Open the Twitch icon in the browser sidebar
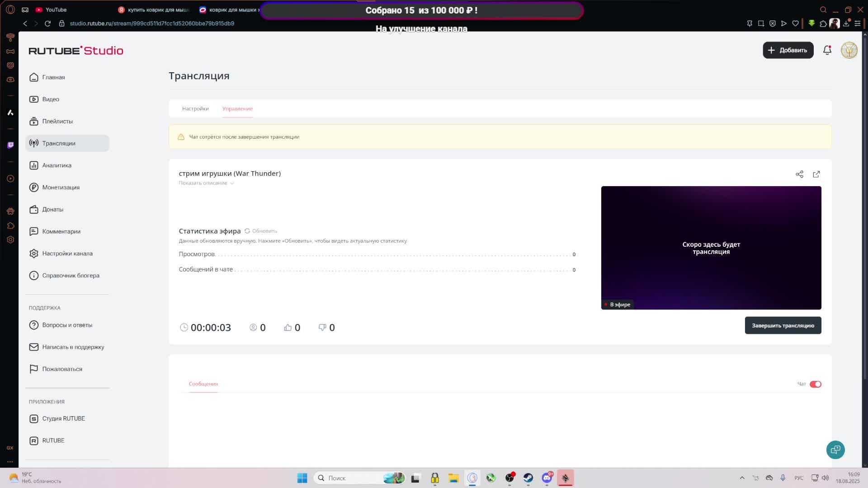Screen dimensions: 868x488 (10, 145)
